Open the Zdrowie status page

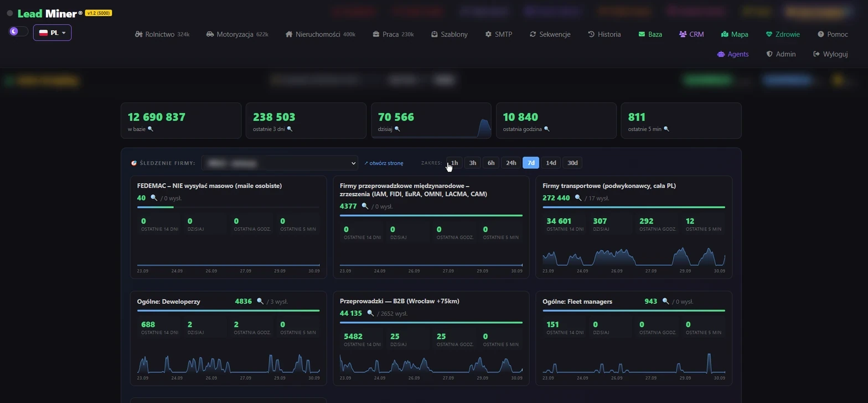[x=783, y=34]
